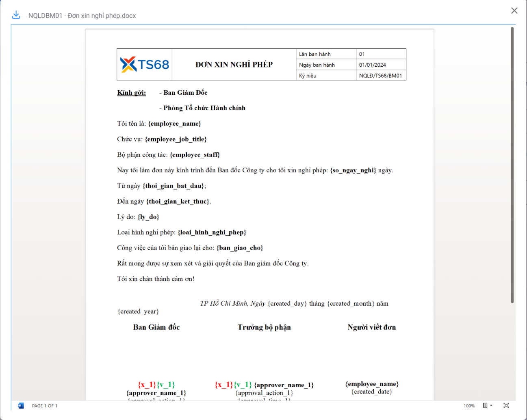Click the {loai_hinh_nghi_phep} placeholder
The height and width of the screenshot is (420, 527).
pyautogui.click(x=212, y=232)
